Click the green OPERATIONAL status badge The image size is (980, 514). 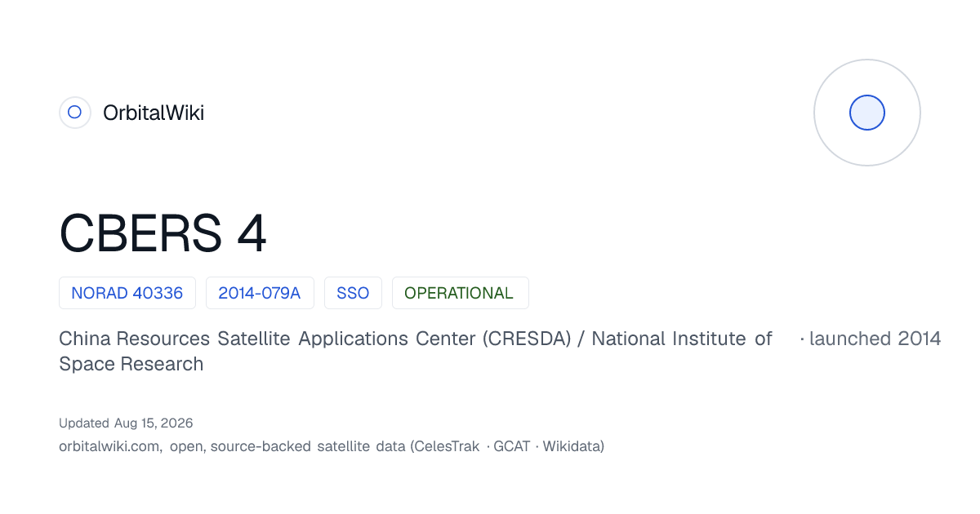461,293
